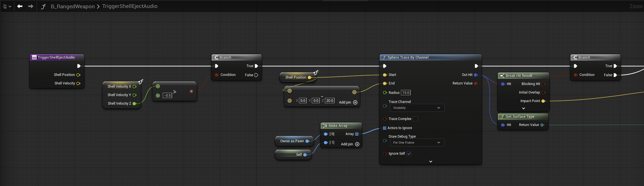Edit Z value 20.0 in subtract node
The height and width of the screenshot is (186, 644).
329,101
